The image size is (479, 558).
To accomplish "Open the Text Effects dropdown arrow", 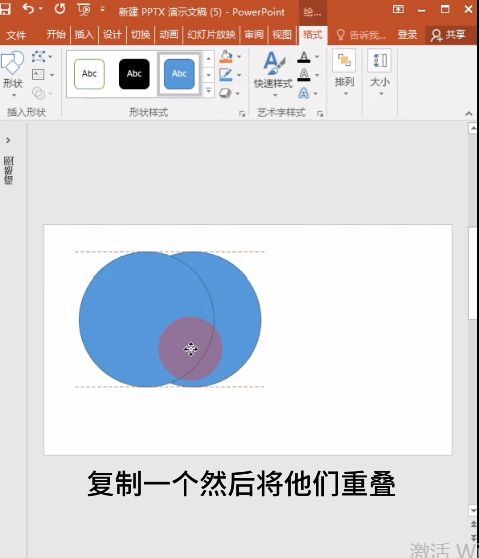I will pyautogui.click(x=316, y=94).
